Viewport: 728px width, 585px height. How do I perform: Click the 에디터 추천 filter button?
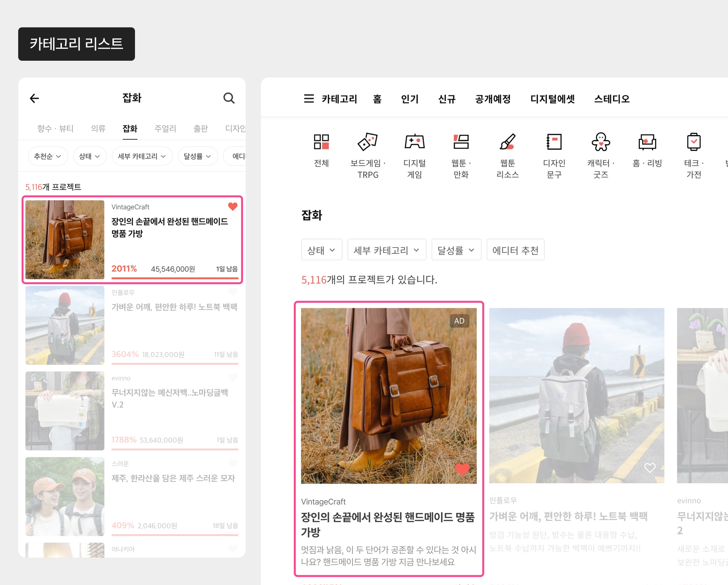(x=515, y=250)
